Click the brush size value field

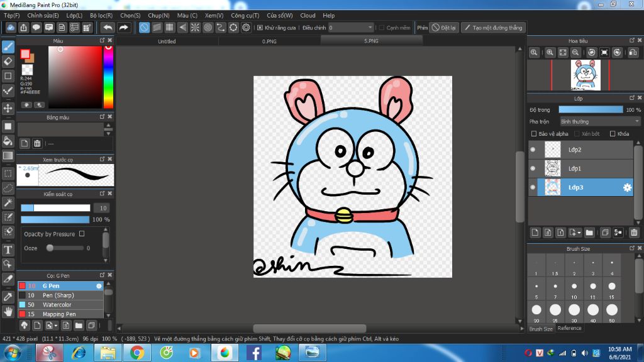(103, 208)
